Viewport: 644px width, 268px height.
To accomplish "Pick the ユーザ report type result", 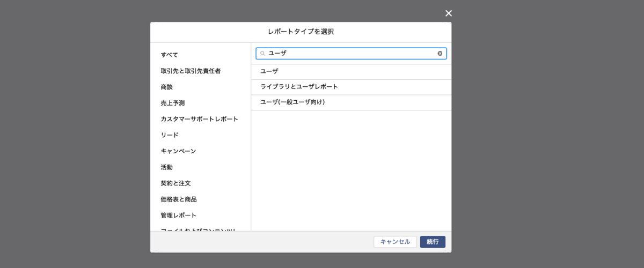I will tap(351, 72).
